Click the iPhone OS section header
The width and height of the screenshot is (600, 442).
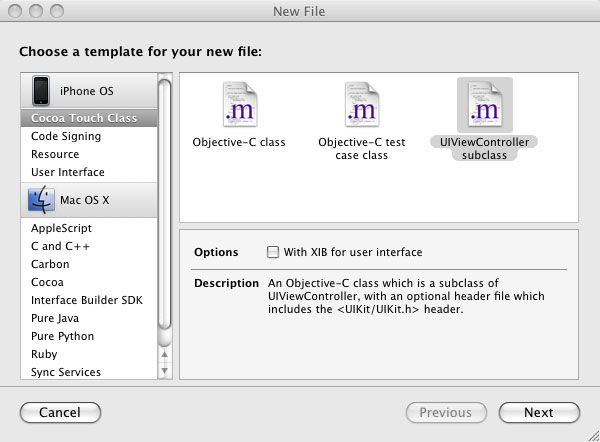point(89,91)
